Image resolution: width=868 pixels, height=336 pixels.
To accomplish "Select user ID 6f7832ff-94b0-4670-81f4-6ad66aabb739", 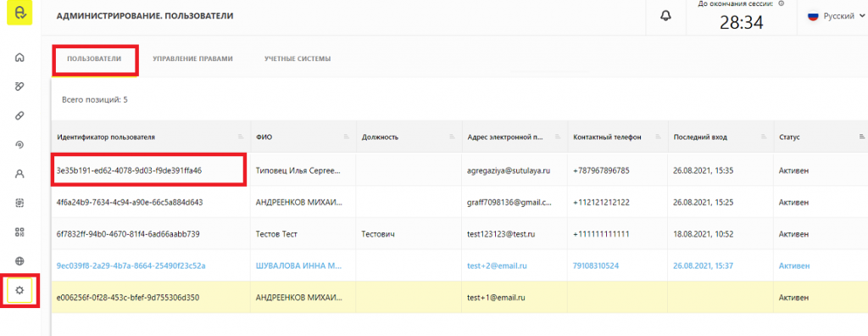I will point(128,234).
